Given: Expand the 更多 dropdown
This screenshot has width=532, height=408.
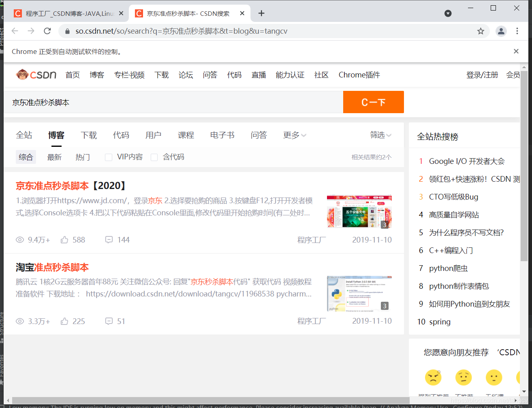Looking at the screenshot, I should pos(295,135).
